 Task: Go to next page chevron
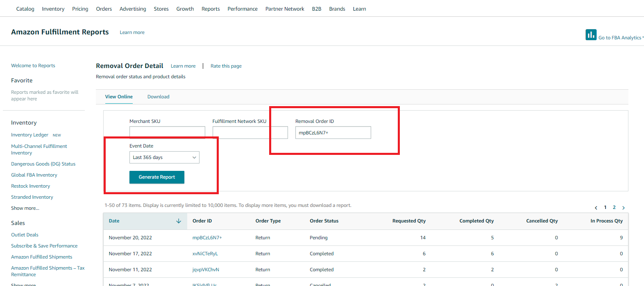[624, 208]
